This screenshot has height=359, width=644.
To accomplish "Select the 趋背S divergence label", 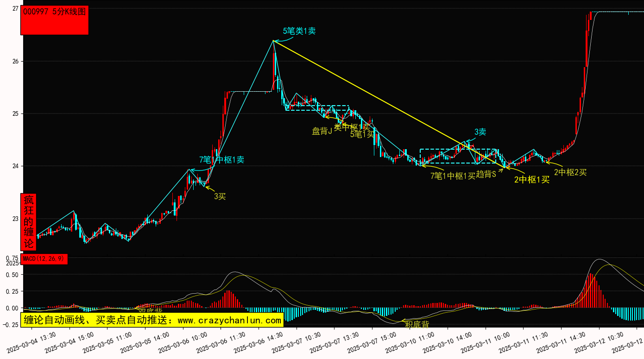I will (x=486, y=174).
